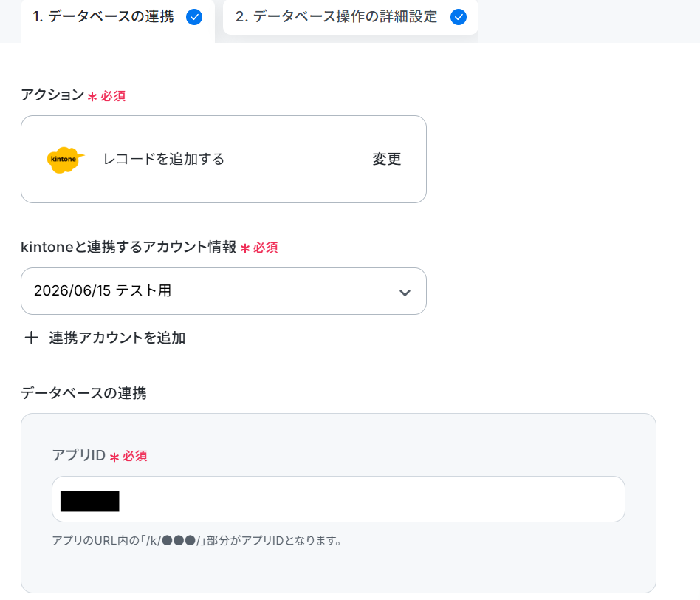Click the アプリのURL hint text below field
Image resolution: width=700 pixels, height=600 pixels.
pos(197,541)
